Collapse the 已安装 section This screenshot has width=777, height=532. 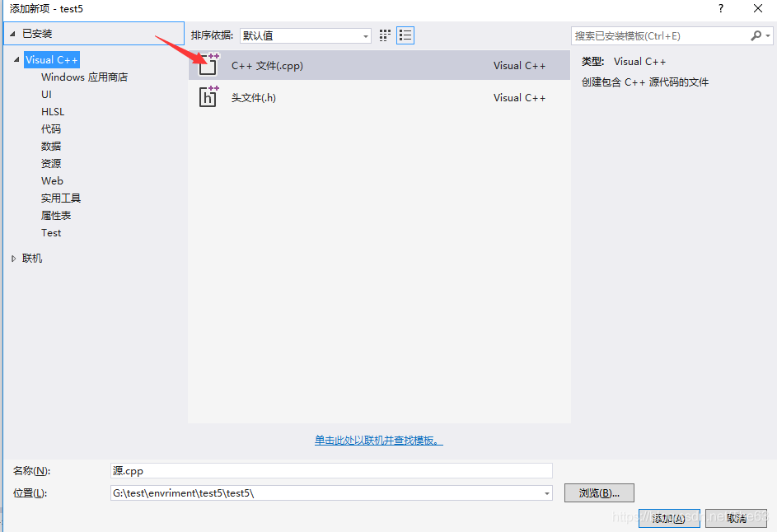[12, 34]
